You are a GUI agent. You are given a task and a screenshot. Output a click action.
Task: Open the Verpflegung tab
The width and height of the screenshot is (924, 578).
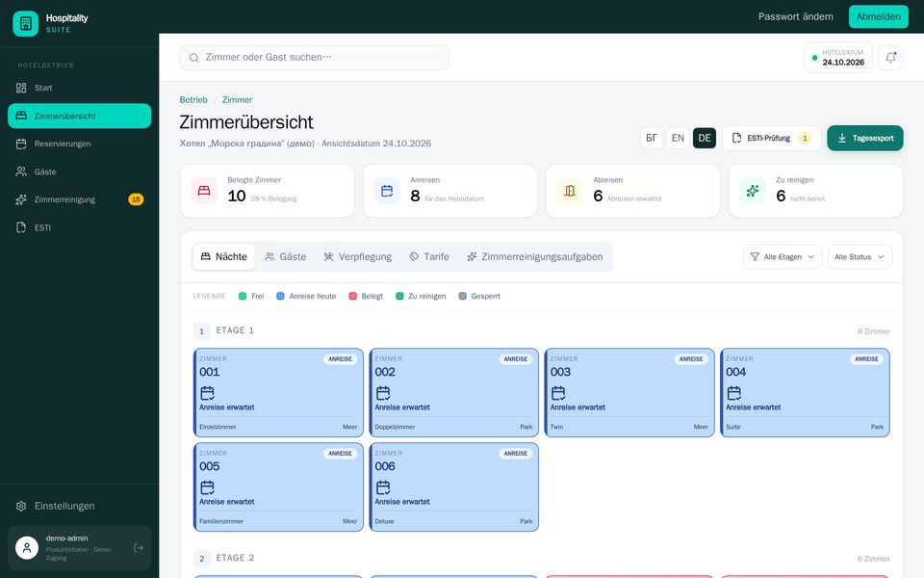pos(358,257)
